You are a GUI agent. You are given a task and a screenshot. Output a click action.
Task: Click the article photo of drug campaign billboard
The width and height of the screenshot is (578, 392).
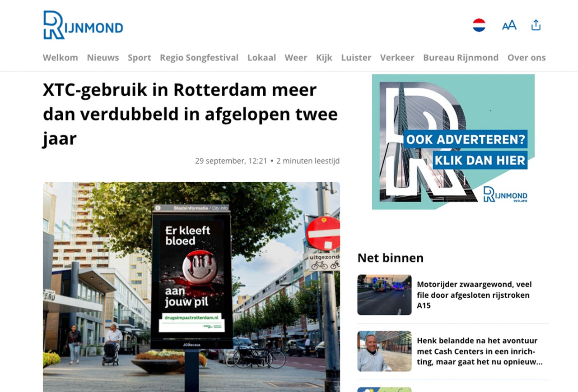(191, 286)
